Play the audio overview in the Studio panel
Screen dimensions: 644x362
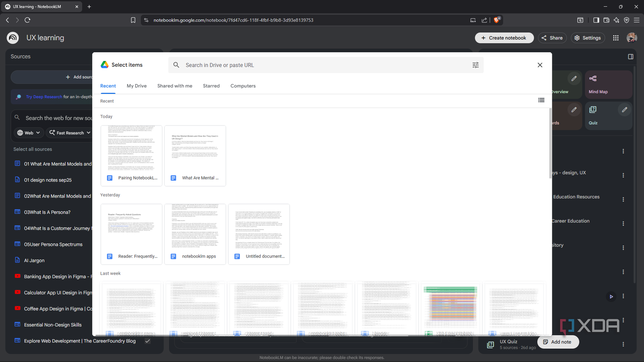click(611, 296)
